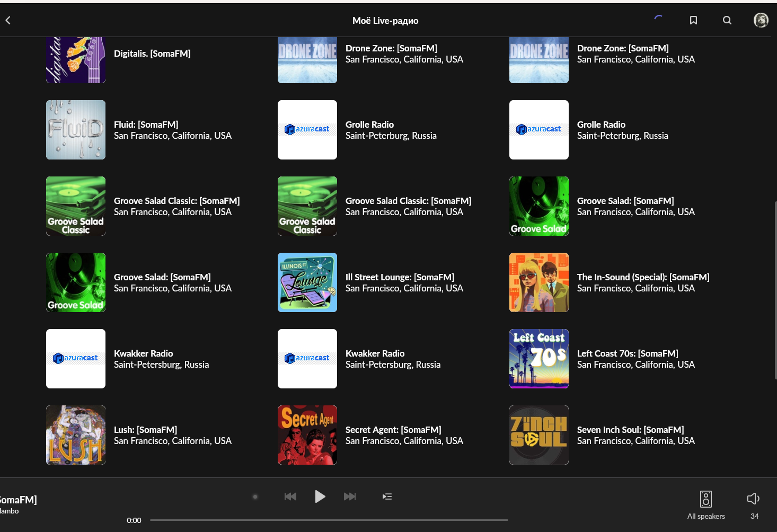This screenshot has width=777, height=532.
Task: Select the Left Coast 70s thumbnail
Action: tap(539, 359)
